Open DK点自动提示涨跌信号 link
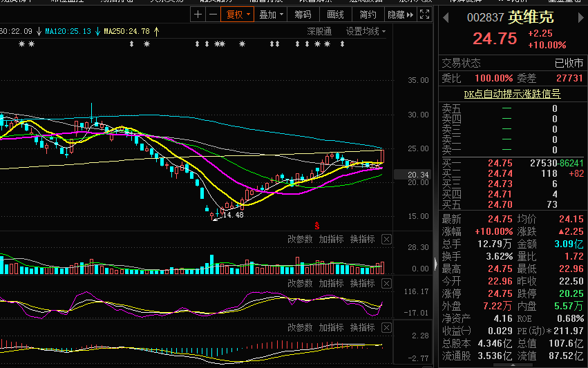 (x=512, y=94)
